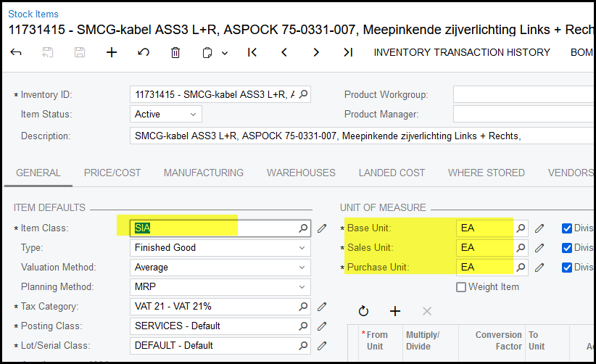The image size is (596, 364).
Task: Click the undo/cancel changes icon
Action: click(x=144, y=52)
